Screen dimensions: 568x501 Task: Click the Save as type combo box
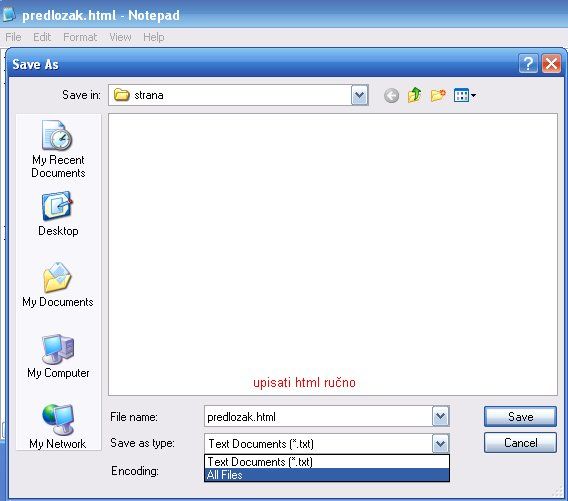327,443
